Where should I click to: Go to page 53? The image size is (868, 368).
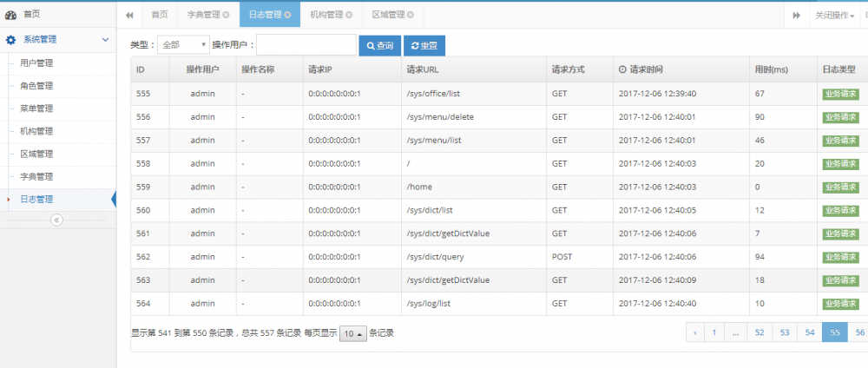tap(785, 332)
